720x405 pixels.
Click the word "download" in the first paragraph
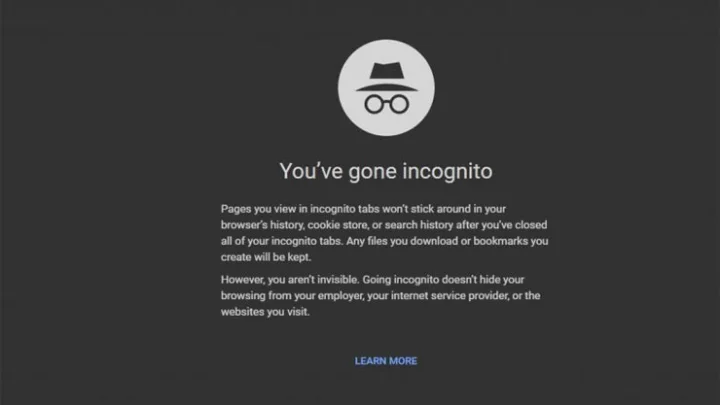point(434,241)
